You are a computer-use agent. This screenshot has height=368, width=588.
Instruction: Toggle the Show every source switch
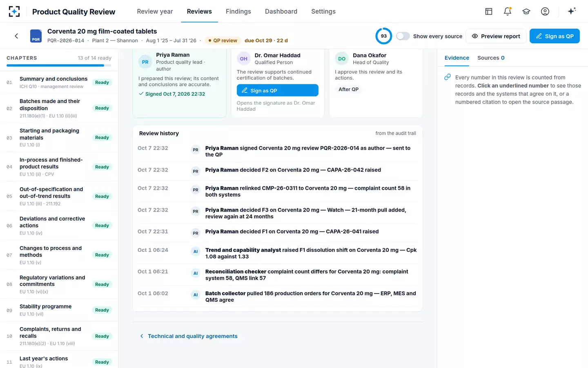[403, 36]
